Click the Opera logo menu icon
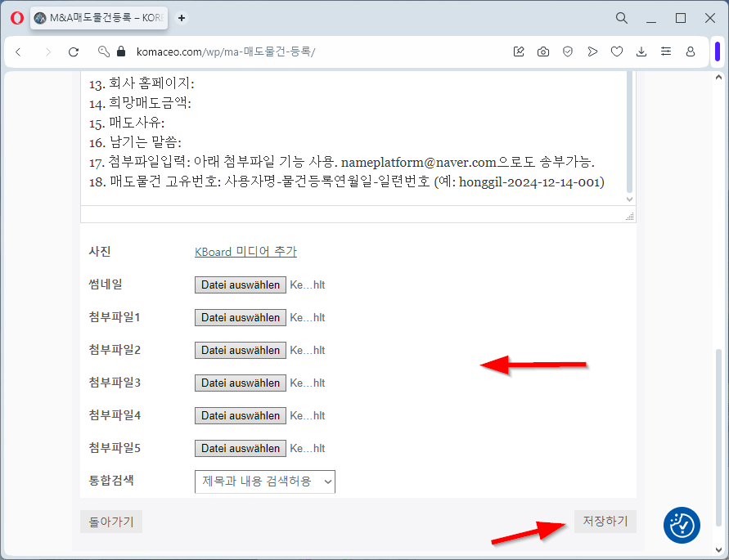The image size is (729, 560). pos(16,18)
